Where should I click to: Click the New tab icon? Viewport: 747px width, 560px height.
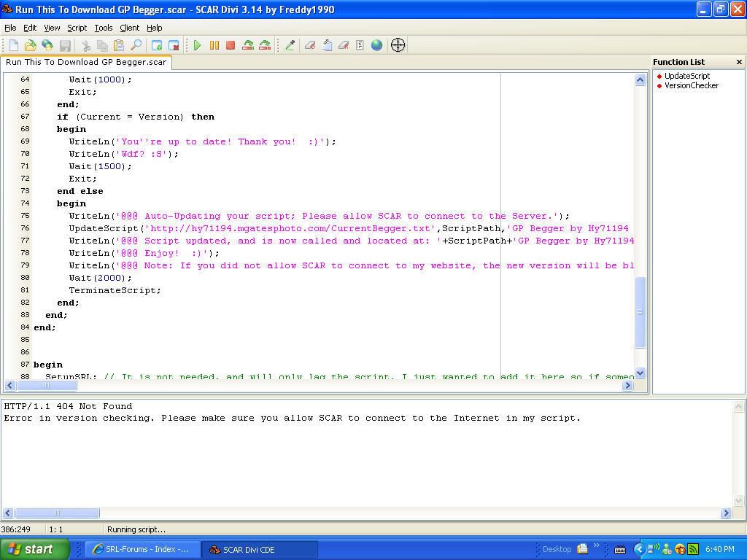pyautogui.click(x=157, y=45)
